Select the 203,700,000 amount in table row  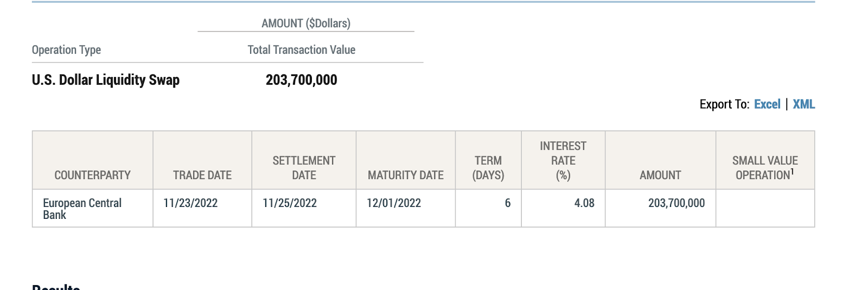(676, 203)
